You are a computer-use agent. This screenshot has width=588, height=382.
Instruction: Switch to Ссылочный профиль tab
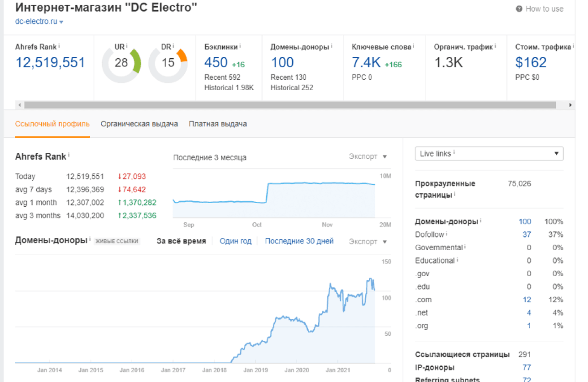click(x=52, y=124)
